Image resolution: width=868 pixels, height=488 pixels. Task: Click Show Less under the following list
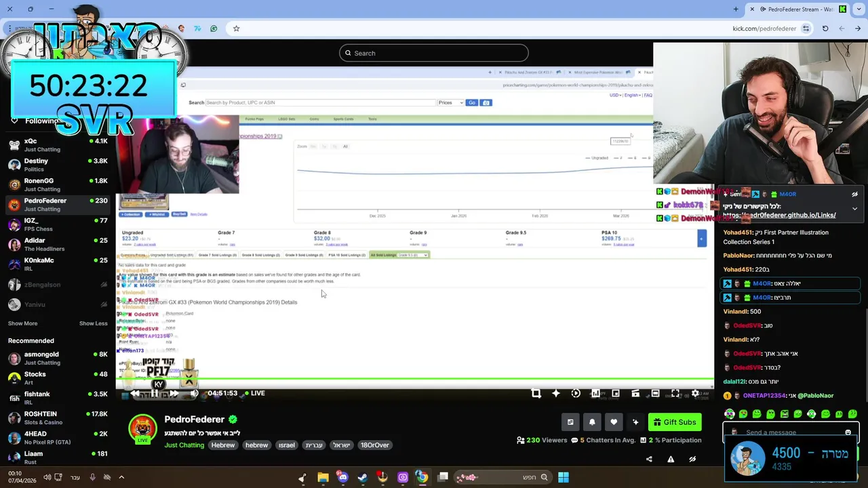tap(93, 323)
